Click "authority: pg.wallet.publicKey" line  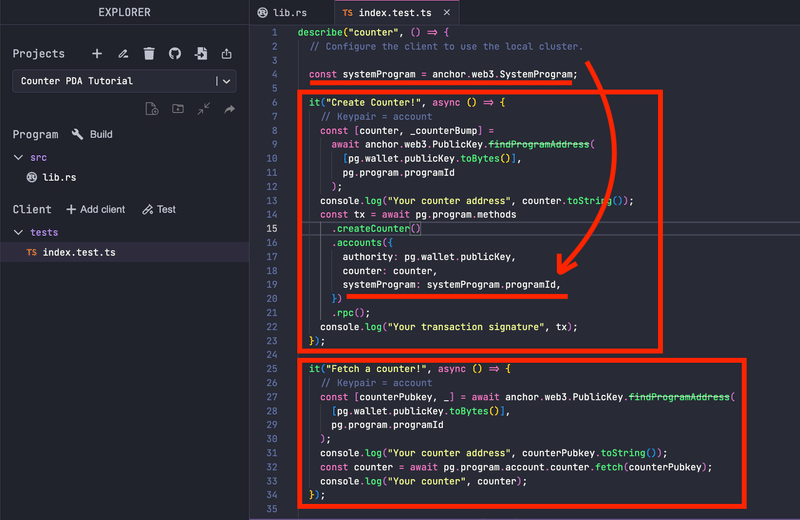pos(429,257)
